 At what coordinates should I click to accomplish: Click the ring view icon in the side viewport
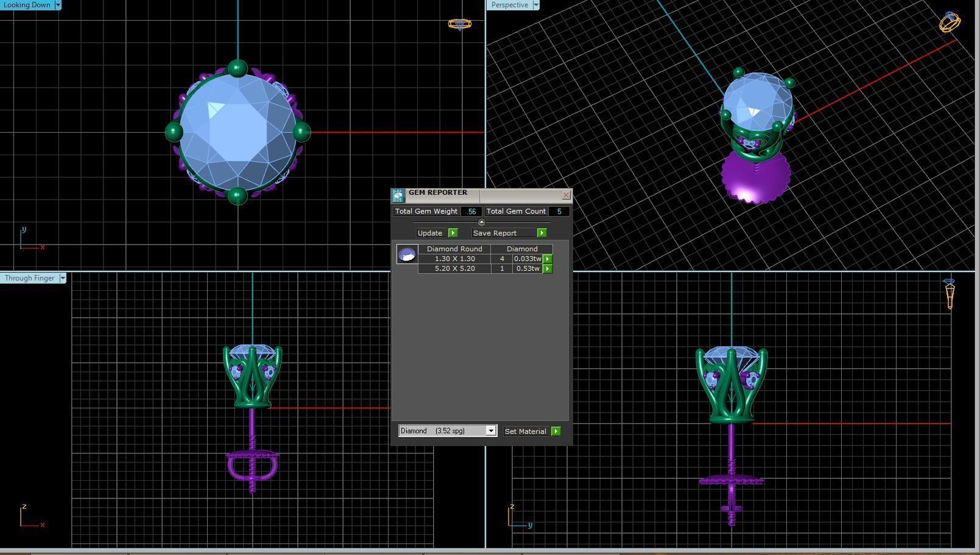pyautogui.click(x=950, y=294)
